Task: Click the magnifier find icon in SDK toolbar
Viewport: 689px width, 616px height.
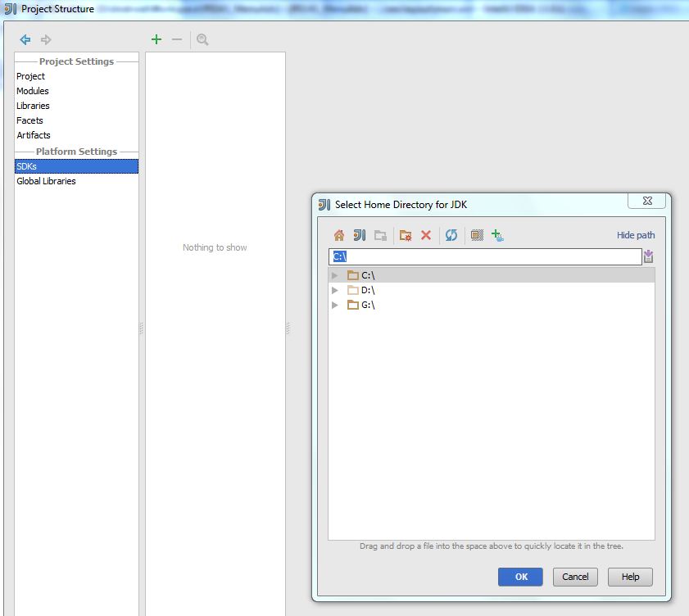Action: click(x=202, y=39)
